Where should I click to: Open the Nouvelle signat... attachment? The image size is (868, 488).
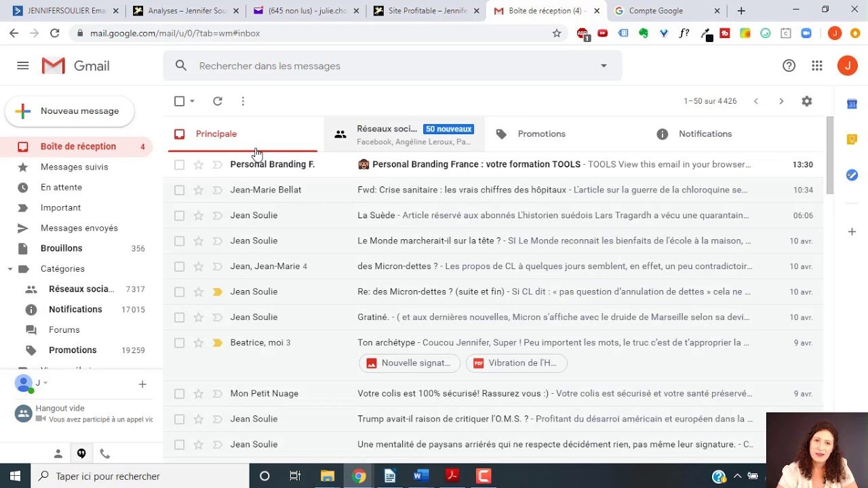pyautogui.click(x=409, y=363)
